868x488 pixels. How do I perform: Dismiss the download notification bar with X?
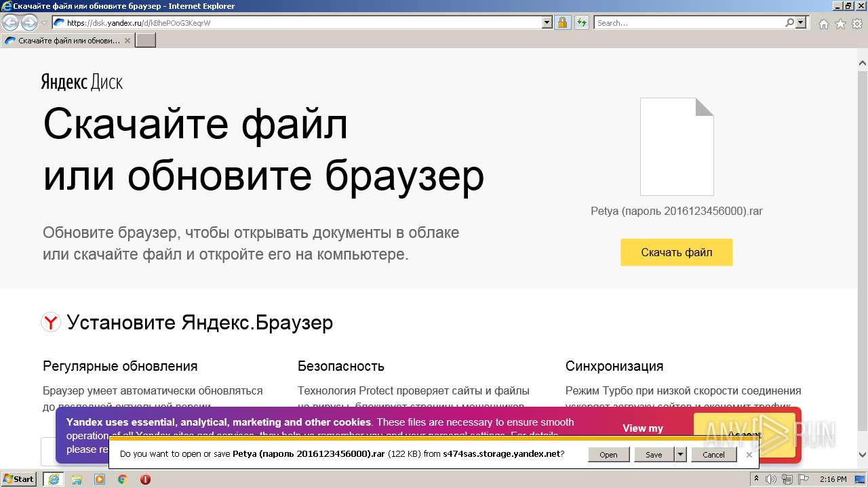coord(749,455)
